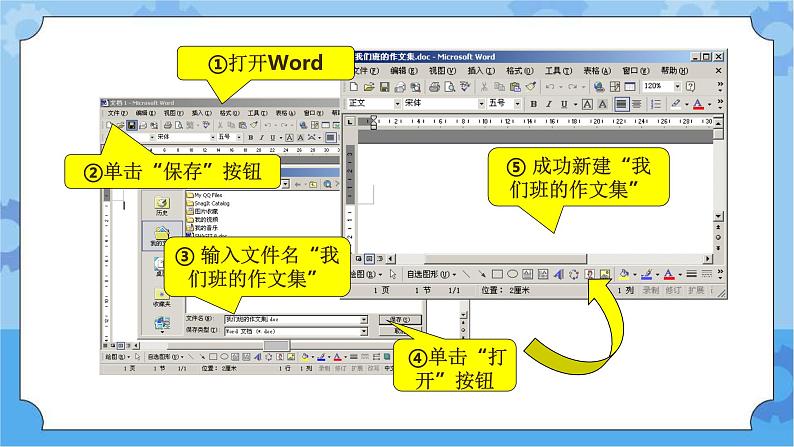Open 五号 font size dropdown in 我们班的作文集.doc window
The image size is (794, 447).
518,103
